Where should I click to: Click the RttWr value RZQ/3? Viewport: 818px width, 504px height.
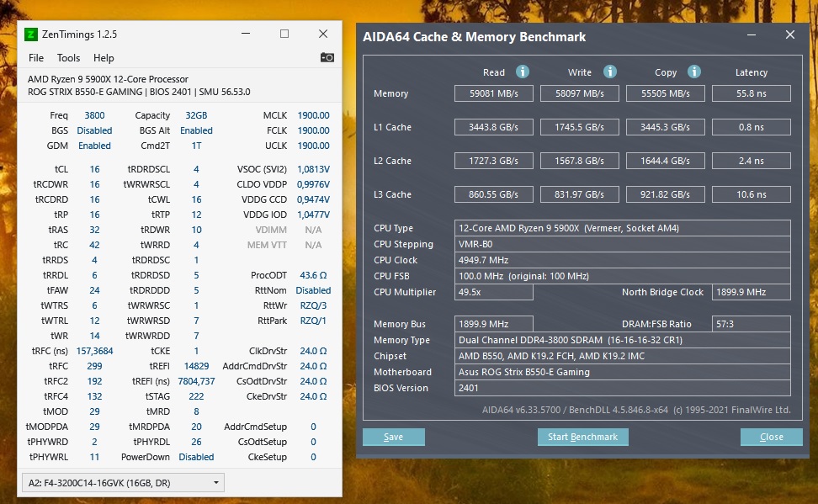313,305
